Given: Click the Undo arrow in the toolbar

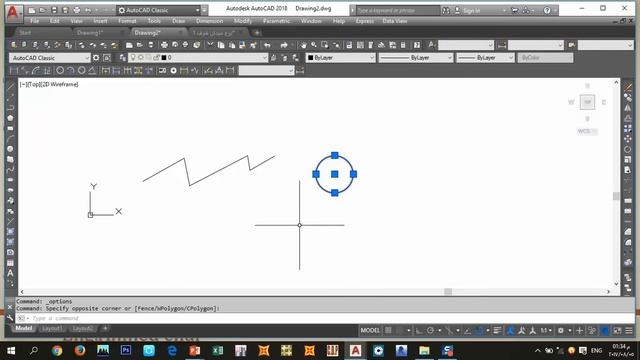Looking at the screenshot, I should point(267,45).
